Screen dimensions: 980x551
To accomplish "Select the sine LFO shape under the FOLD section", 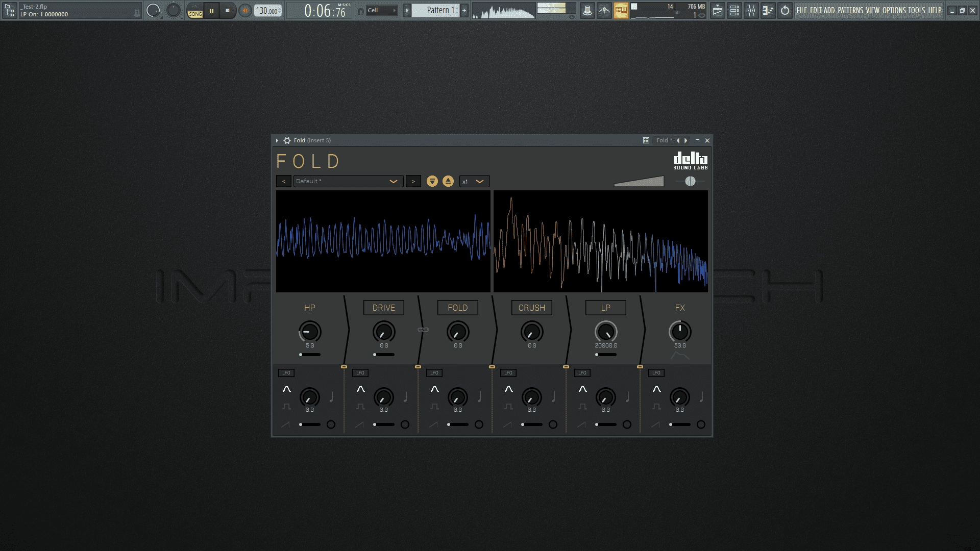I will (435, 389).
